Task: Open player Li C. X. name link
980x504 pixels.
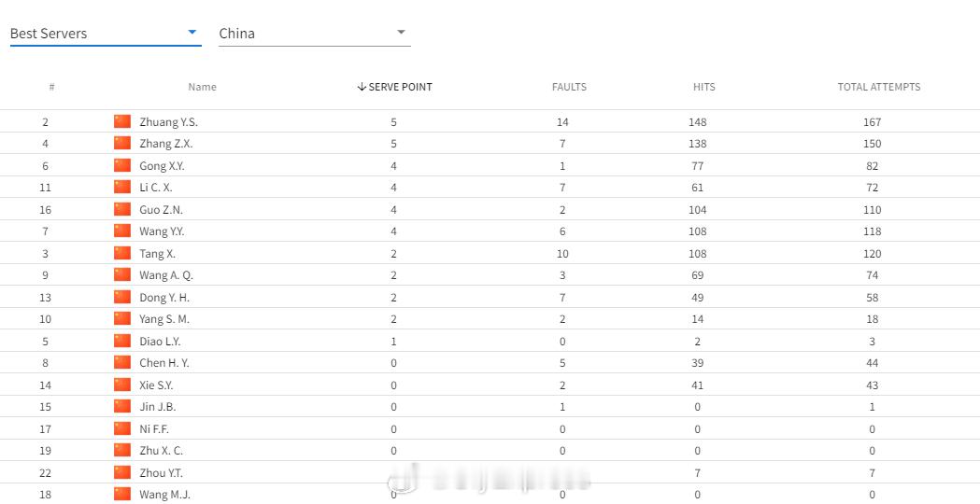Action: click(156, 188)
